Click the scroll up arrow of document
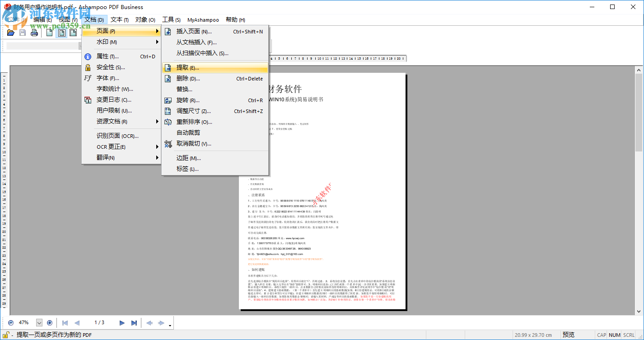The image size is (644, 340). (639, 70)
